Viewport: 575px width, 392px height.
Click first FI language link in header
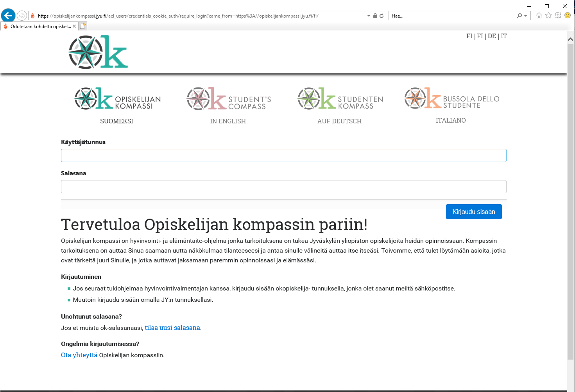click(469, 36)
